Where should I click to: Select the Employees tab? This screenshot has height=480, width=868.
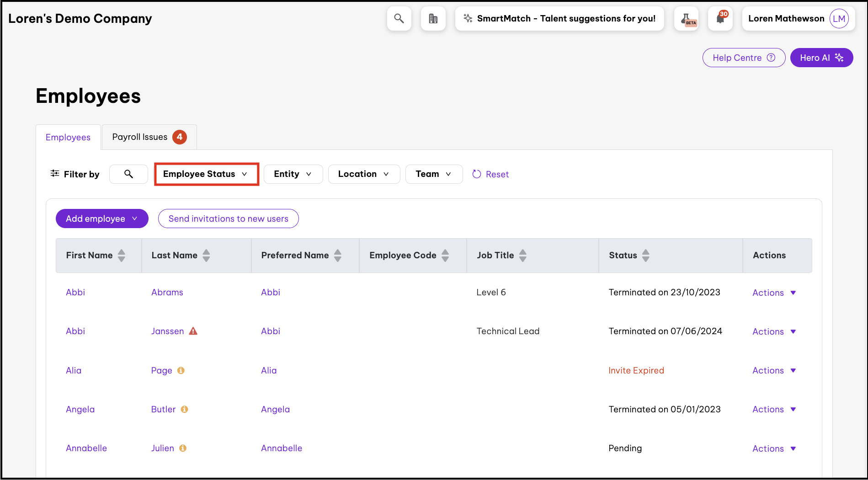[68, 138]
